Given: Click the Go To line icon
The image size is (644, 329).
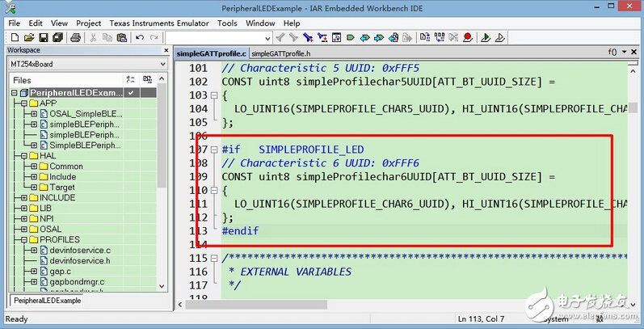Looking at the screenshot, I should [x=336, y=38].
